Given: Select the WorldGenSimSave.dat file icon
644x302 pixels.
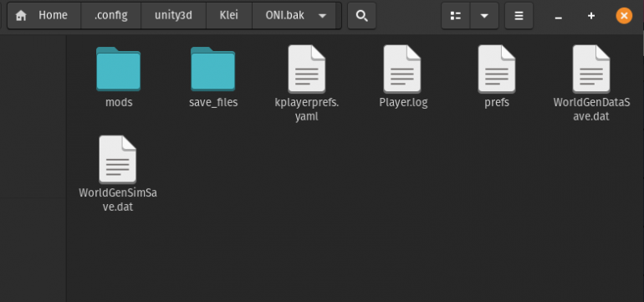Looking at the screenshot, I should click(117, 160).
